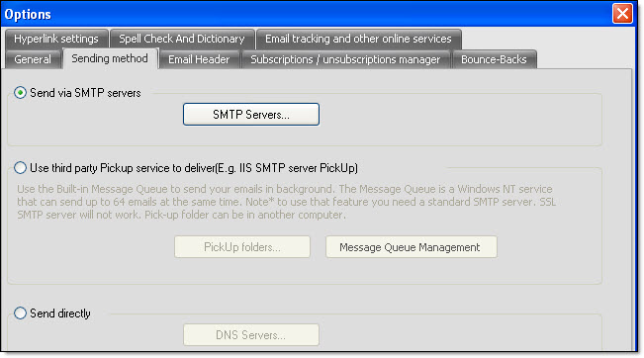Open Message Queue Management

[412, 246]
